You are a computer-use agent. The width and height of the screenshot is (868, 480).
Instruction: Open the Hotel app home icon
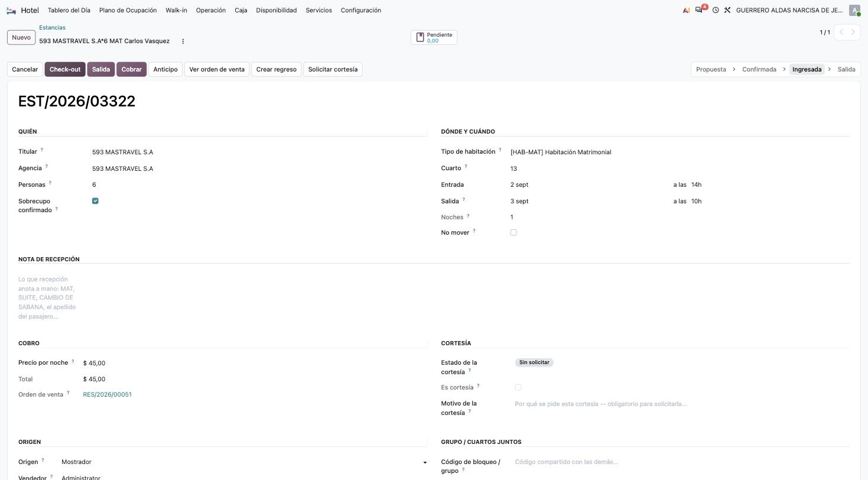tap(11, 10)
